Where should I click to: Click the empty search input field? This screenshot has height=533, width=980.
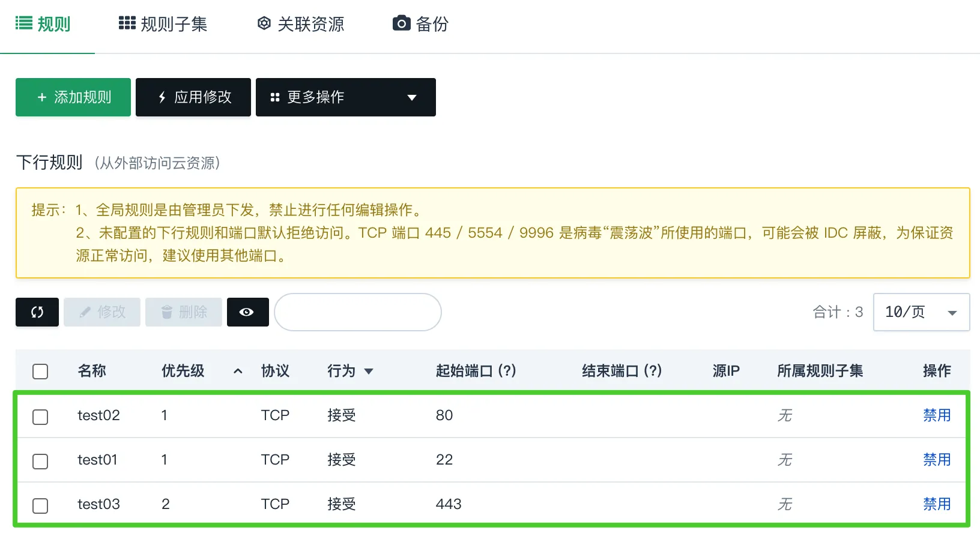[x=358, y=312]
